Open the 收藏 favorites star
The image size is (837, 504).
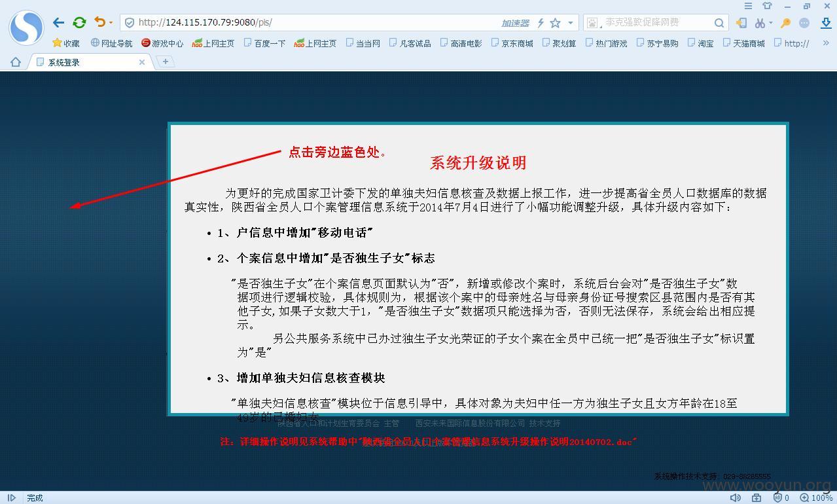point(65,43)
